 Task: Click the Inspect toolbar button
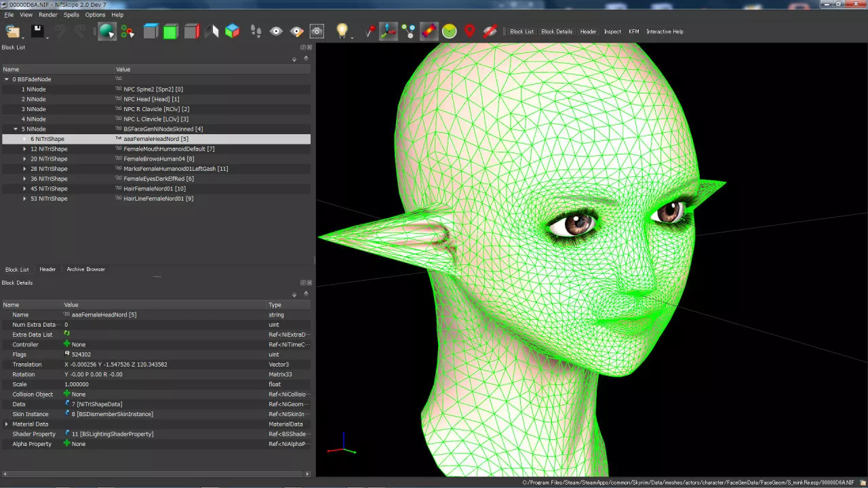point(612,32)
